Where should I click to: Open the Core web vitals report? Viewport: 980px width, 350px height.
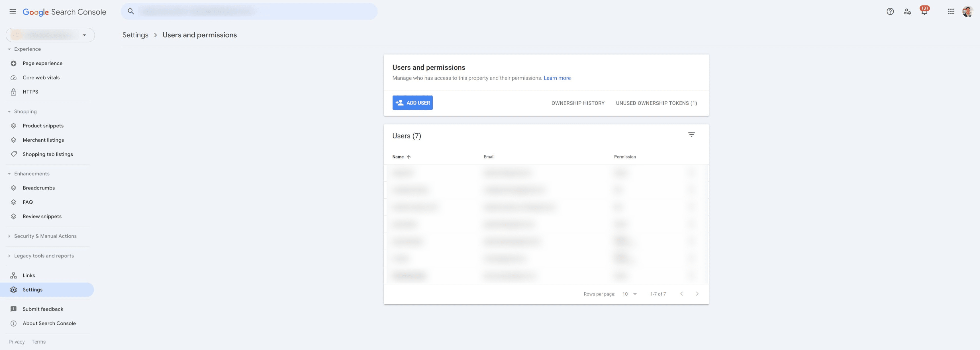41,77
